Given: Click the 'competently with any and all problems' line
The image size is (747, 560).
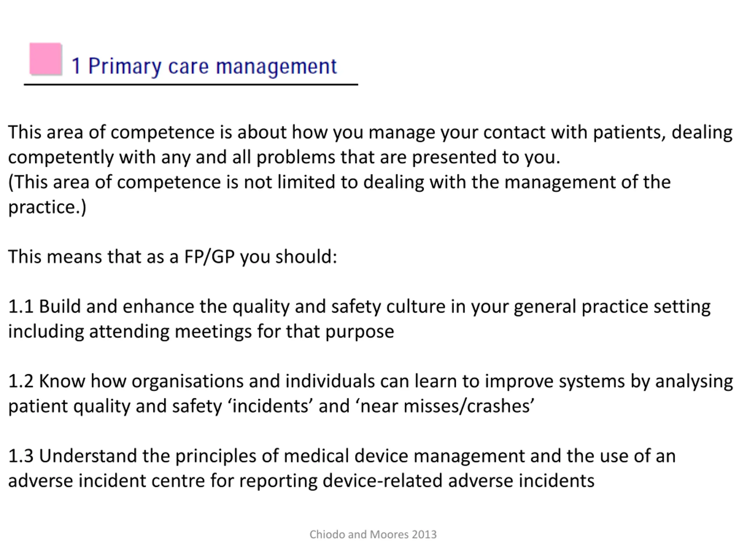Looking at the screenshot, I should (x=284, y=157).
